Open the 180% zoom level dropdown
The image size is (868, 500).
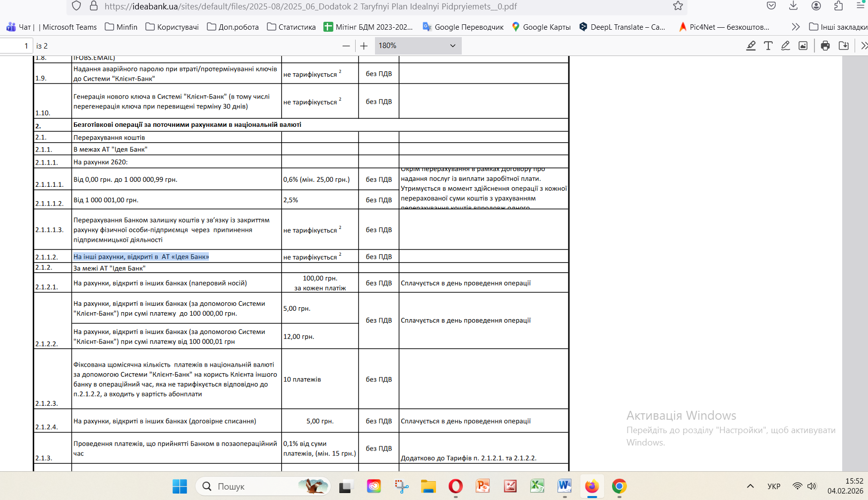(418, 46)
